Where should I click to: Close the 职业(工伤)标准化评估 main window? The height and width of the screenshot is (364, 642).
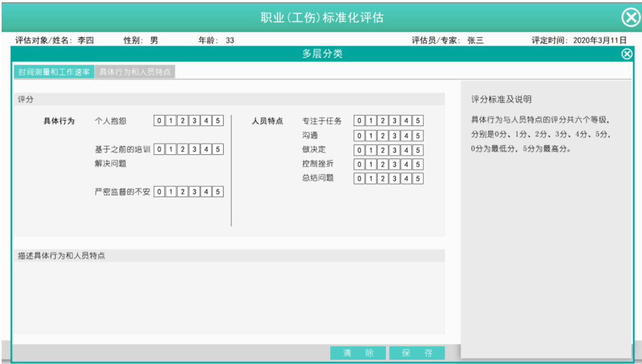pyautogui.click(x=631, y=18)
